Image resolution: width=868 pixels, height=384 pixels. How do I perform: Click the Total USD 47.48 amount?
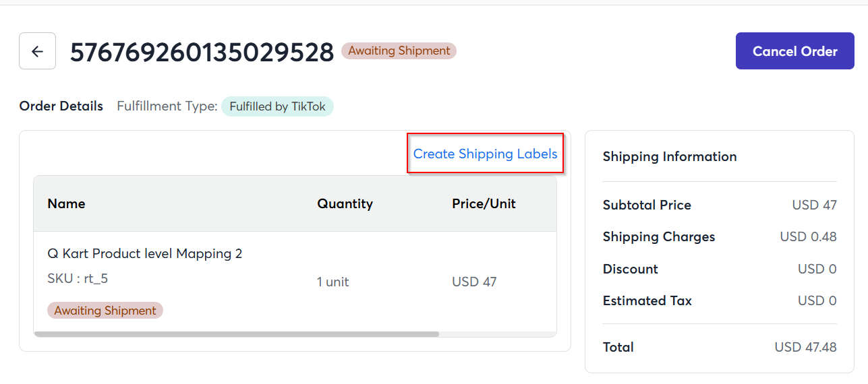pos(805,347)
